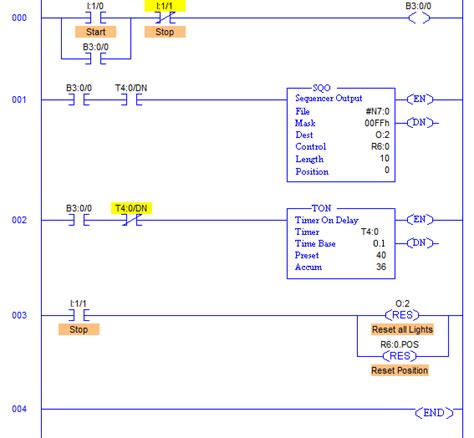Select the T4:0/DN normally open contact on rung 001
Screen dimensions: 474x438
coord(131,99)
